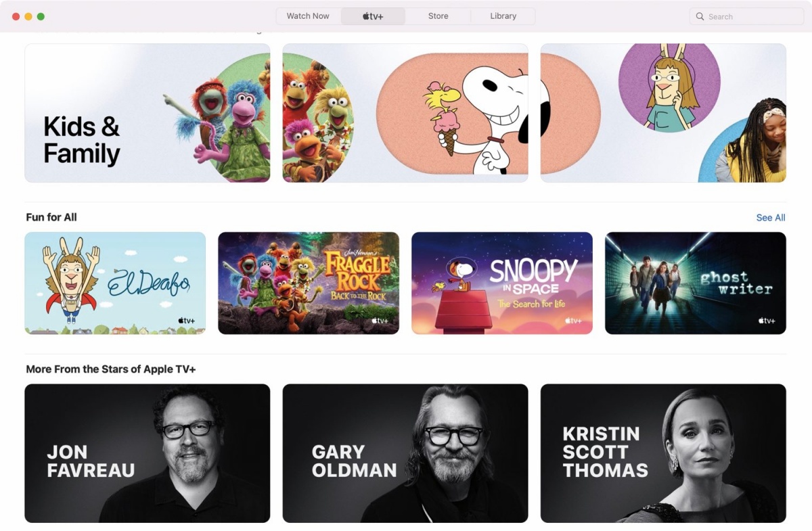Open the El Deafo show thumbnail
Viewport: 812px width, 531px height.
tap(115, 283)
